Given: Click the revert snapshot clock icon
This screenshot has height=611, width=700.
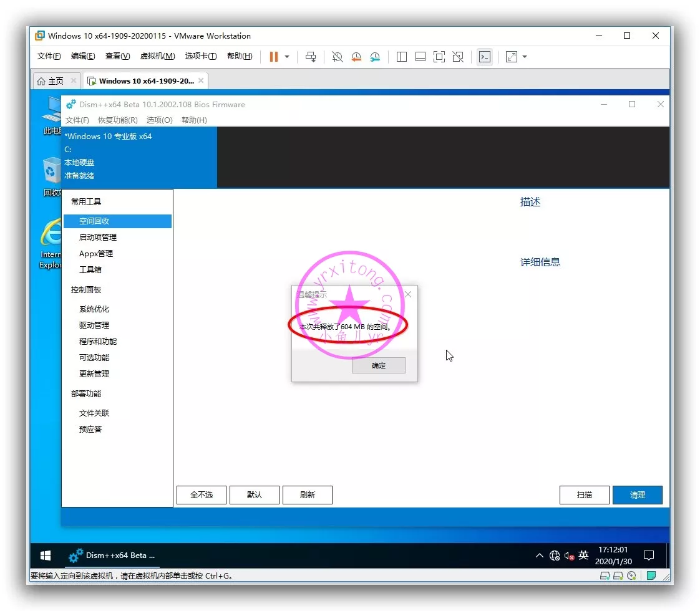Looking at the screenshot, I should 356,57.
